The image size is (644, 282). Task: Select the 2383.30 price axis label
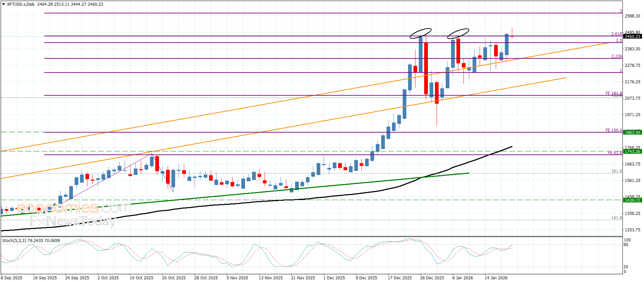(x=632, y=49)
